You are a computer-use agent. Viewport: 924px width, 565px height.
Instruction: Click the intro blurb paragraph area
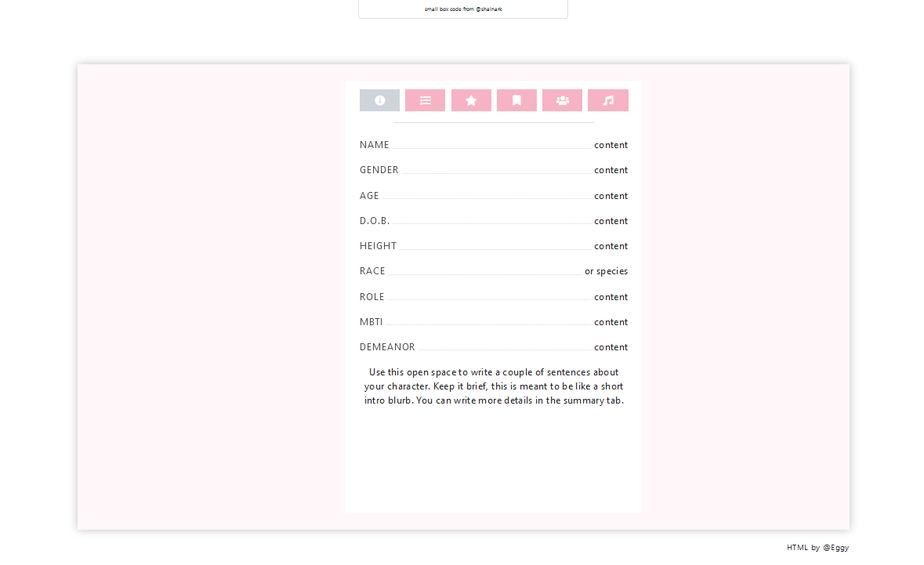point(494,386)
